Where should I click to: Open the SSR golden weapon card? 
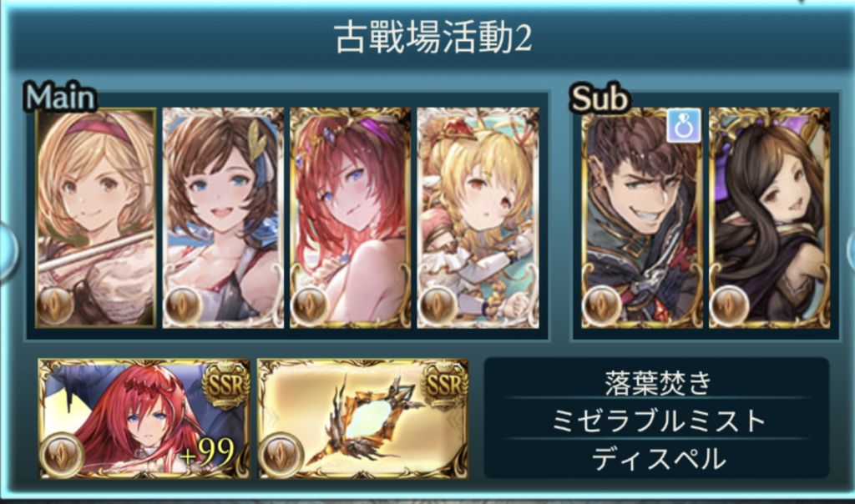(362, 418)
